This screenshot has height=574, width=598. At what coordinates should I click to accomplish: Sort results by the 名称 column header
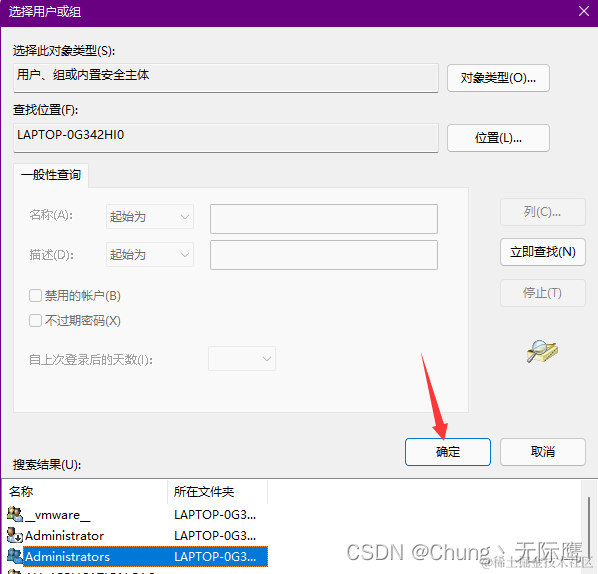pos(85,492)
